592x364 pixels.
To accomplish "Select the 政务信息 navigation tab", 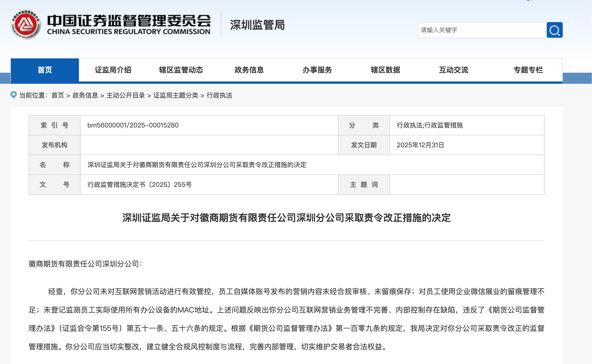I will tap(249, 70).
